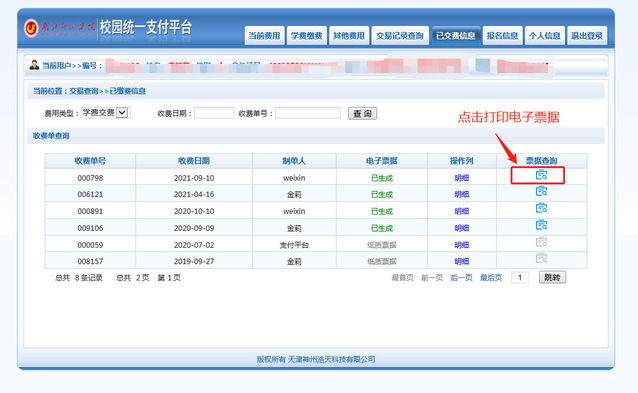Open 明细 details for bill 008157
The width and height of the screenshot is (638, 393).
pyautogui.click(x=462, y=261)
